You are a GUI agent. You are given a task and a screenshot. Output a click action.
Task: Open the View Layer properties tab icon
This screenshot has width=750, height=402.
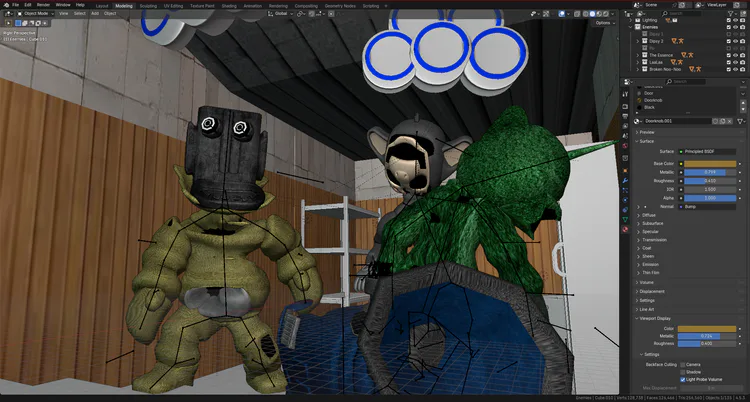(625, 126)
